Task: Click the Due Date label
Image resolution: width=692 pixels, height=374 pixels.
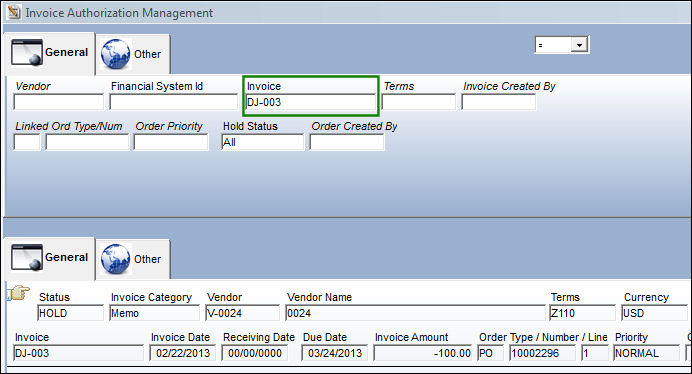Action: click(325, 337)
